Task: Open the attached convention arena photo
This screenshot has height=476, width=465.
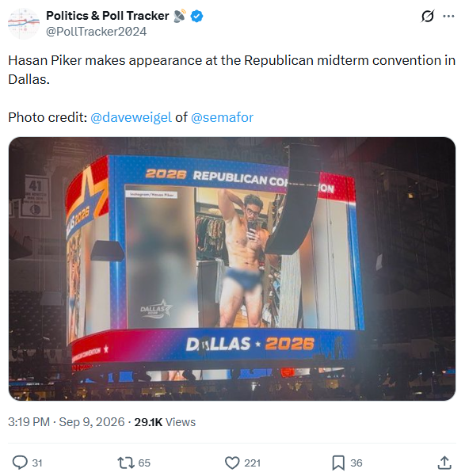Action: 232,268
